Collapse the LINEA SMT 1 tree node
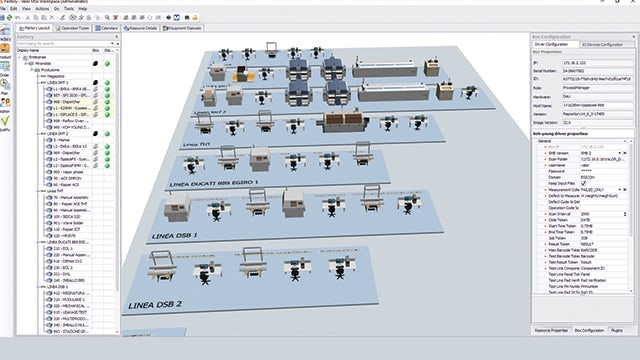Viewport: 640px width, 360px height. tap(39, 82)
